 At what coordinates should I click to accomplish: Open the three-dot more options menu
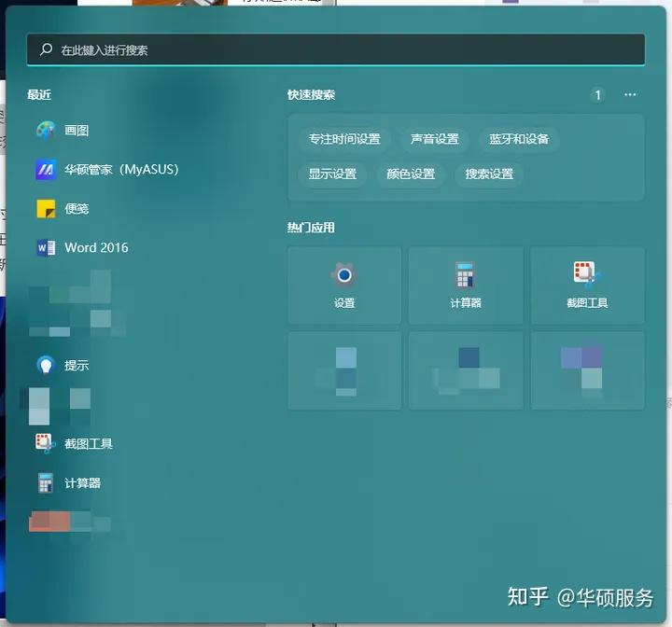pyautogui.click(x=630, y=95)
